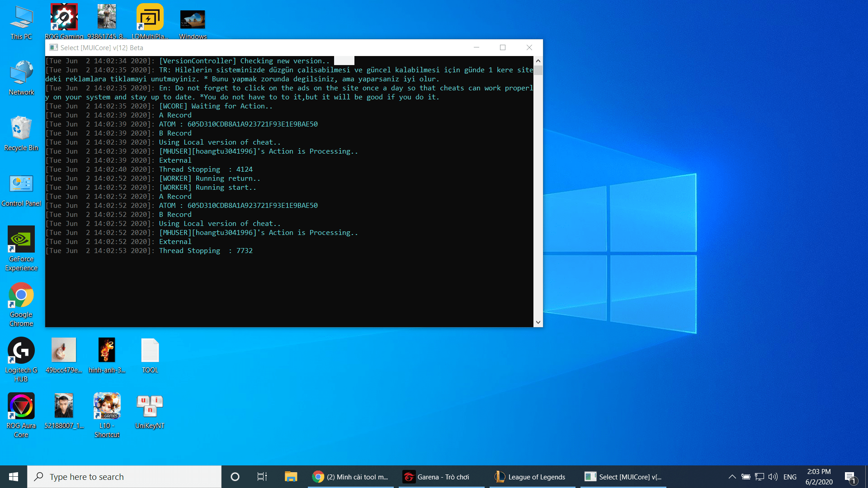Screen dimensions: 868x488
Task: Show hidden system tray icons
Action: [732, 477]
